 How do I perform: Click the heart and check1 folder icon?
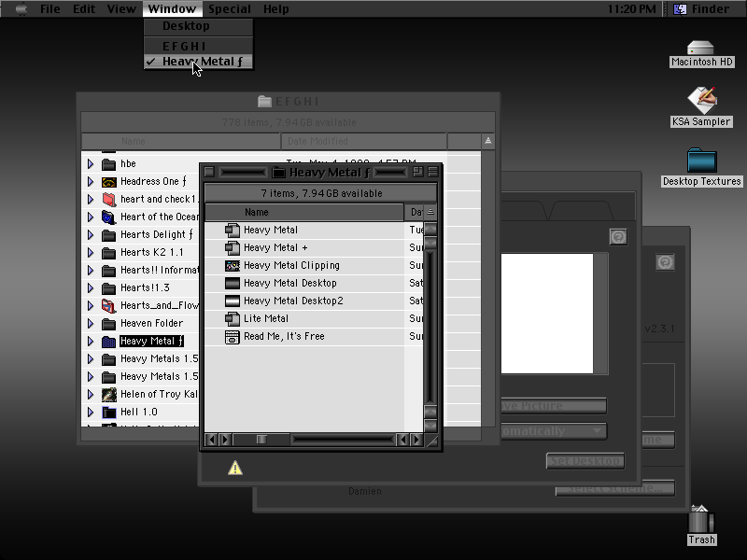[109, 200]
